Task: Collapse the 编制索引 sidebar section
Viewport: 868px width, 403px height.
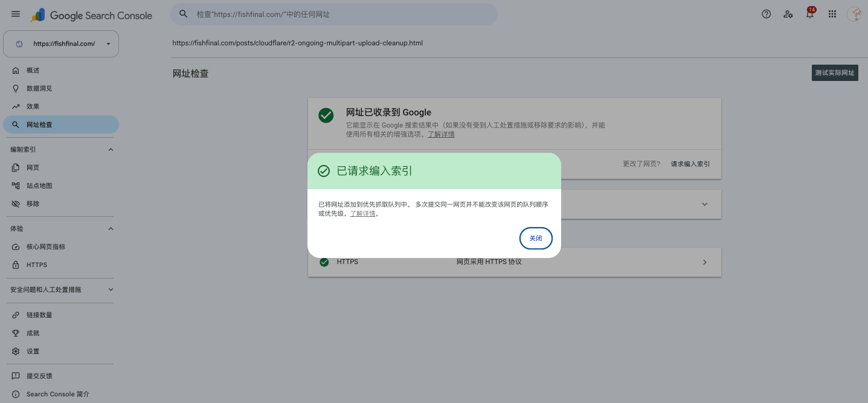Action: [111, 149]
